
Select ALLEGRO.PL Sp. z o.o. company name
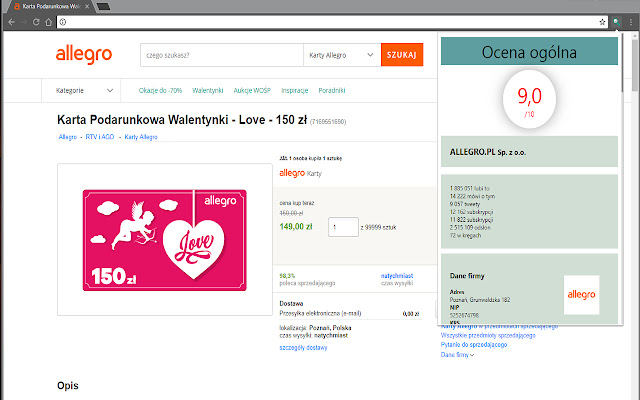[x=488, y=152]
